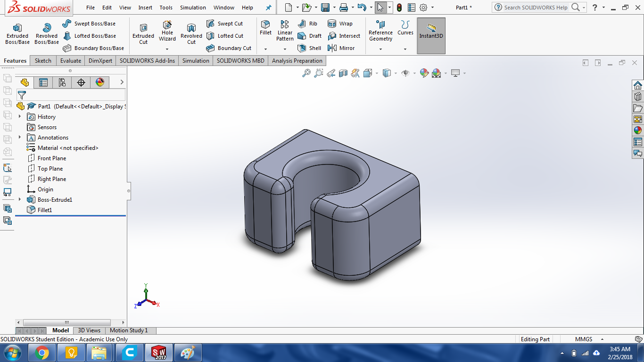Open the DisplayManager color-wheel tab
Screen dimensions: 644x362
point(100,82)
